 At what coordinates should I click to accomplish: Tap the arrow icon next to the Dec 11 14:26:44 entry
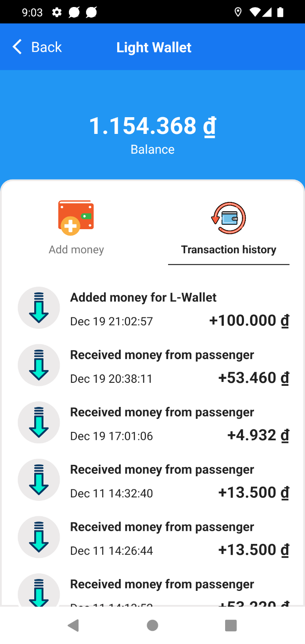point(39,536)
